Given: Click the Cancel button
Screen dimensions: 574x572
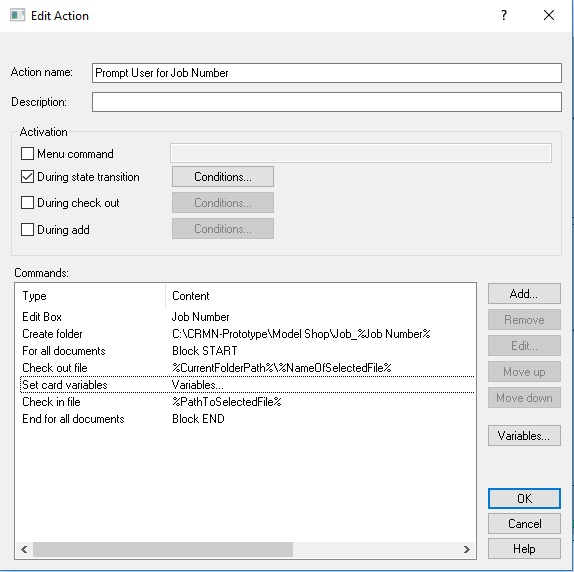Looking at the screenshot, I should pyautogui.click(x=524, y=524).
